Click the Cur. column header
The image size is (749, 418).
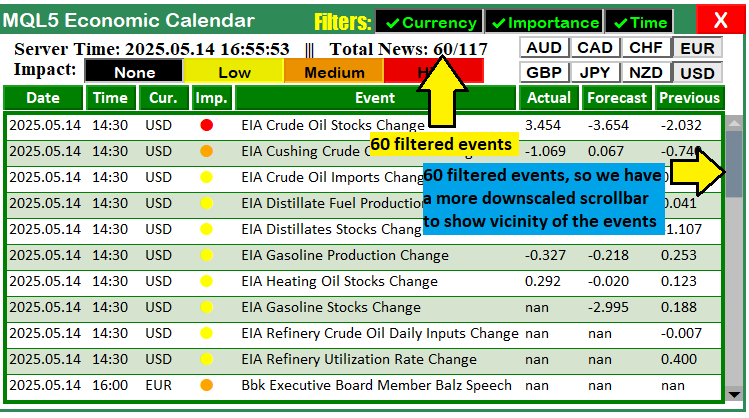click(x=163, y=98)
